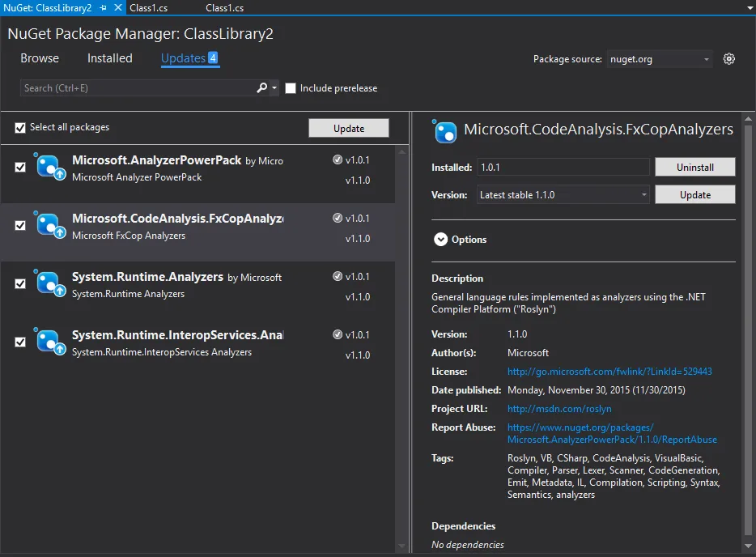Click the System.Runtime.Analyzers package icon

pyautogui.click(x=50, y=283)
